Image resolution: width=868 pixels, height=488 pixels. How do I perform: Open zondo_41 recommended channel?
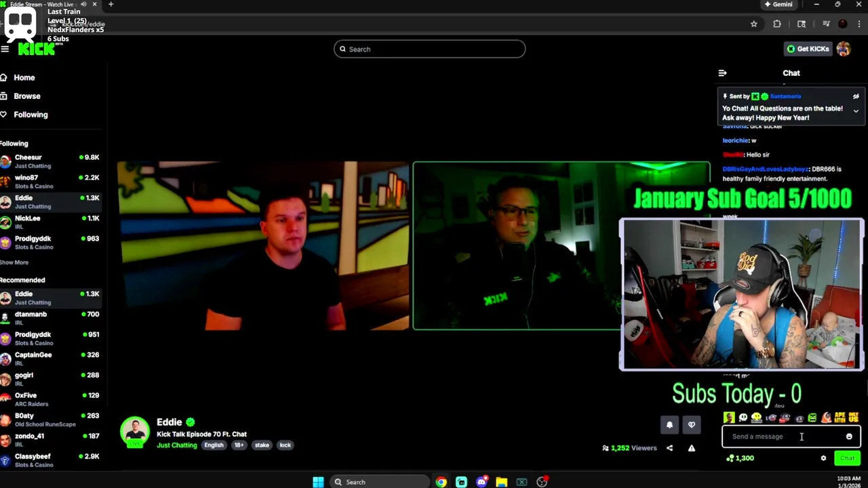(51, 440)
